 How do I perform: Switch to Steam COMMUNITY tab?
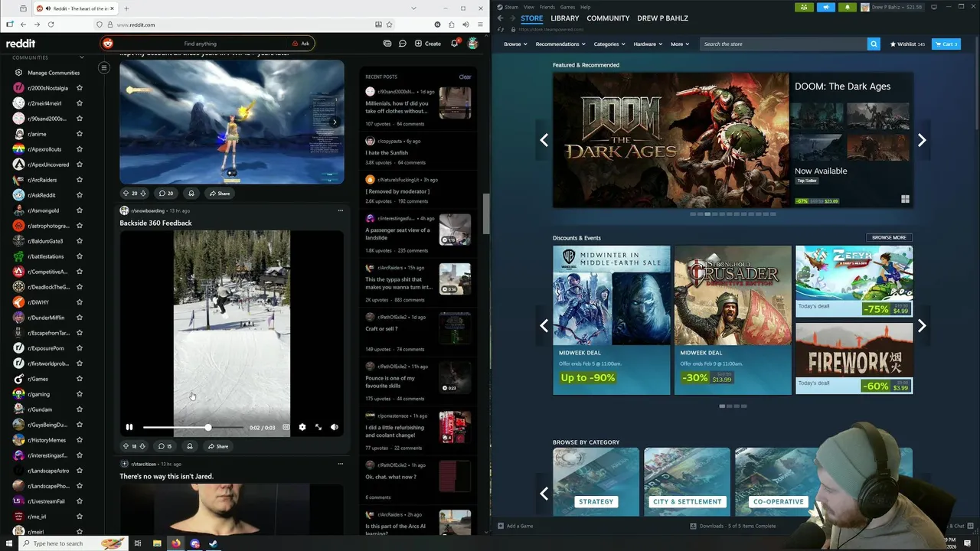click(x=608, y=18)
